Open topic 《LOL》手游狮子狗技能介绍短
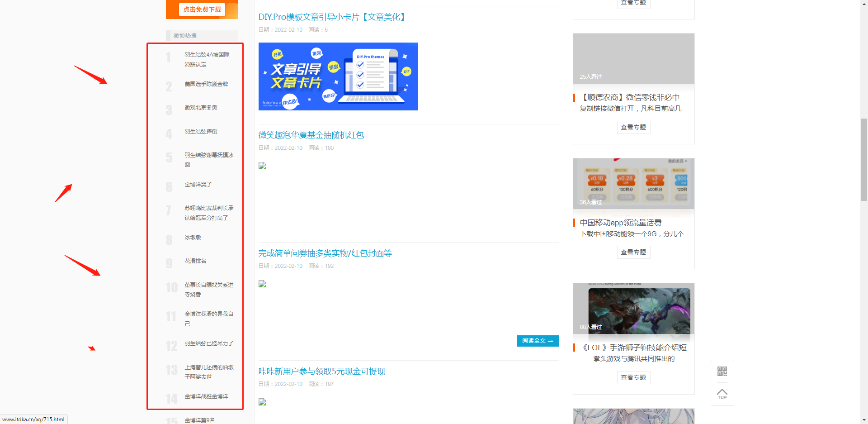 tap(633, 348)
